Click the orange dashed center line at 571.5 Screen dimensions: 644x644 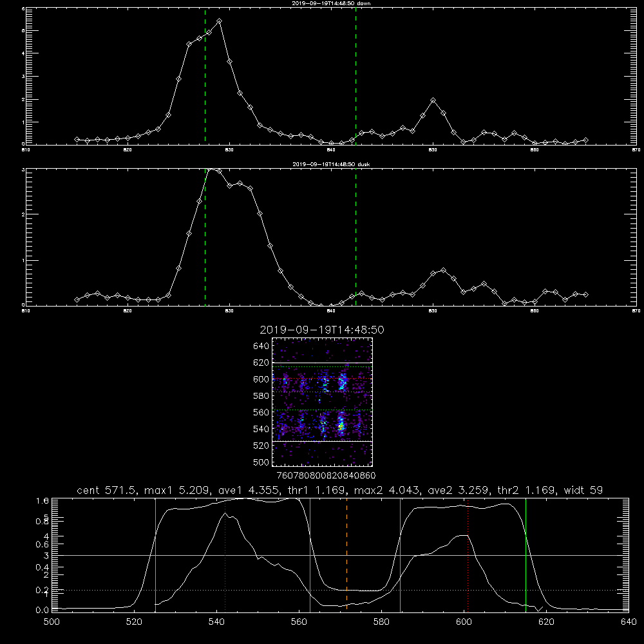pyautogui.click(x=346, y=554)
